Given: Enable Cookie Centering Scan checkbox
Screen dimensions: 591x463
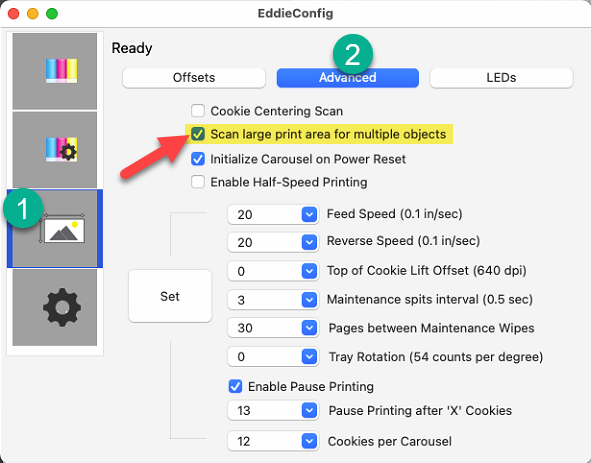Looking at the screenshot, I should tap(198, 111).
